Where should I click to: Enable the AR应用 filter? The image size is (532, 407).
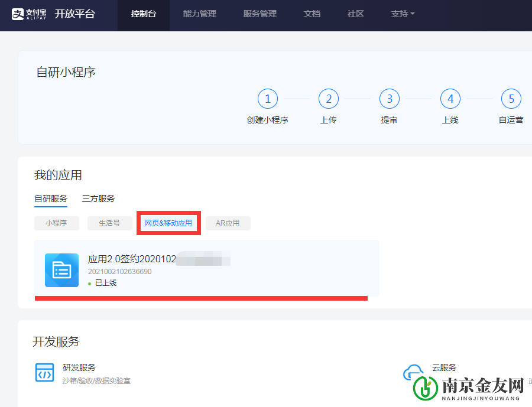228,223
